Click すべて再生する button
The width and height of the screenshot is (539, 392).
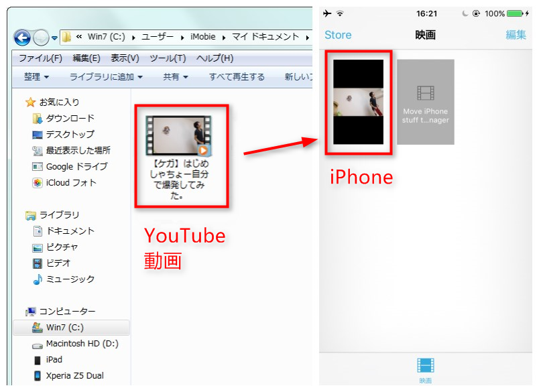(237, 76)
